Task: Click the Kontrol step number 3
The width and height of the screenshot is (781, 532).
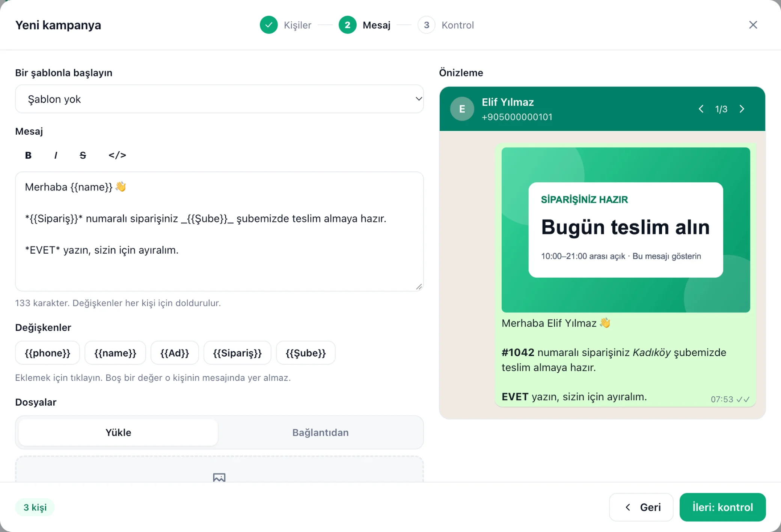Action: [427, 25]
